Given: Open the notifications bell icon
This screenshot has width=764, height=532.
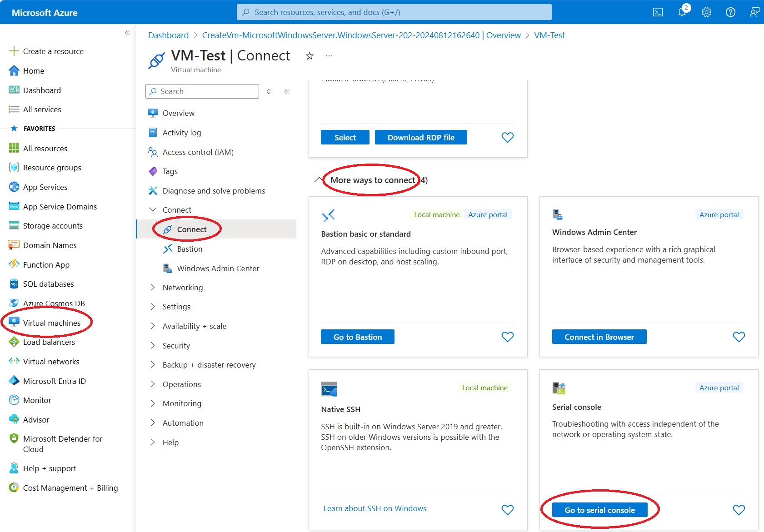Looking at the screenshot, I should 682,12.
